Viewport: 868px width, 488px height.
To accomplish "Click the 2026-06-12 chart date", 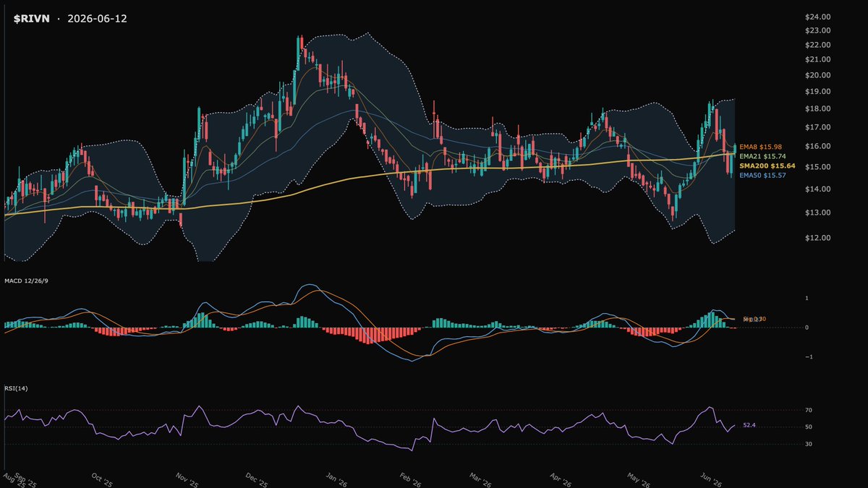I will coord(97,19).
